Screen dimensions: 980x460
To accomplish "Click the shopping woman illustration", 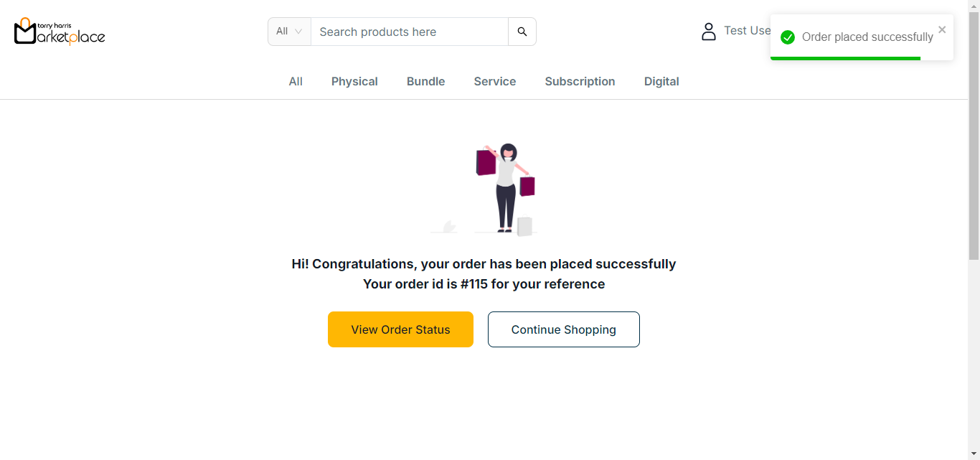I will click(505, 189).
